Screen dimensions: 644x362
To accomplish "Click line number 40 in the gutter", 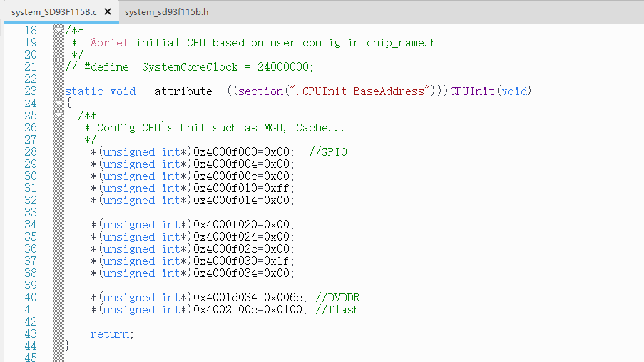I will [x=31, y=298].
